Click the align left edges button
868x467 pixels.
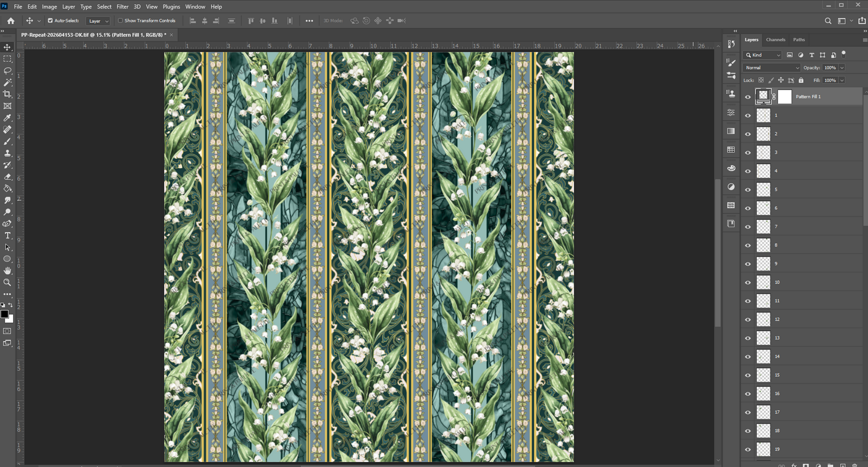[193, 20]
